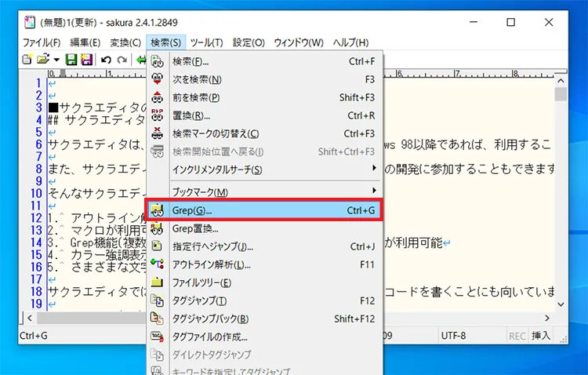The height and width of the screenshot is (375, 588).
Task: Choose 指定行へジャンプ(J)... entry
Action: click(x=265, y=246)
